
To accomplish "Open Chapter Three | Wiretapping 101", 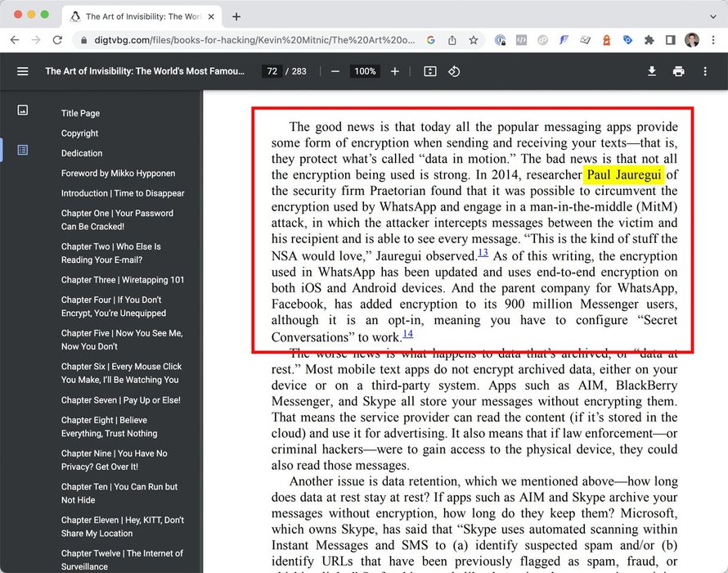I will (122, 280).
